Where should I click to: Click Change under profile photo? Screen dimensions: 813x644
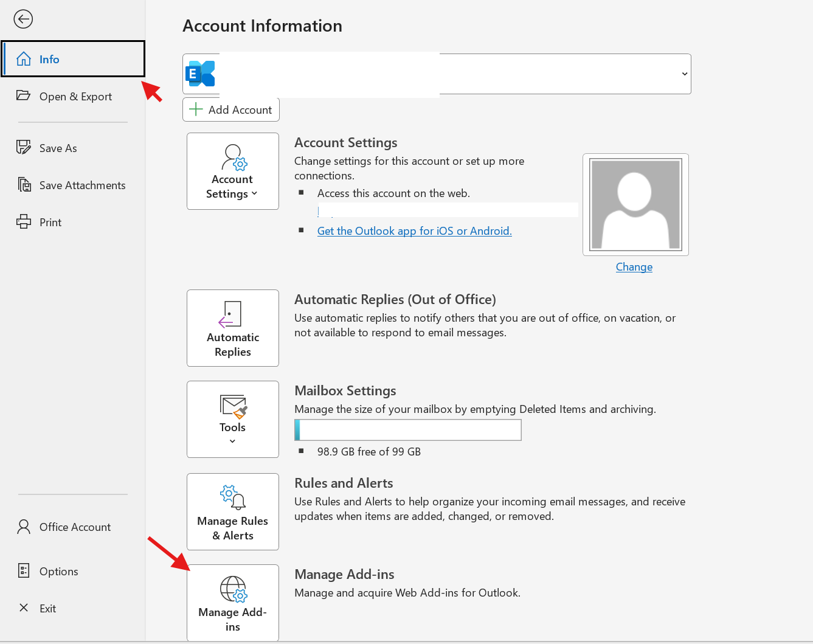point(634,267)
